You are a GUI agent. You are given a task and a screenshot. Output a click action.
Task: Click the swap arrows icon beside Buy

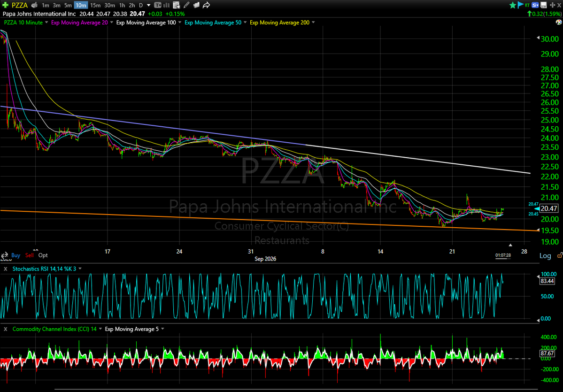(x=5, y=255)
